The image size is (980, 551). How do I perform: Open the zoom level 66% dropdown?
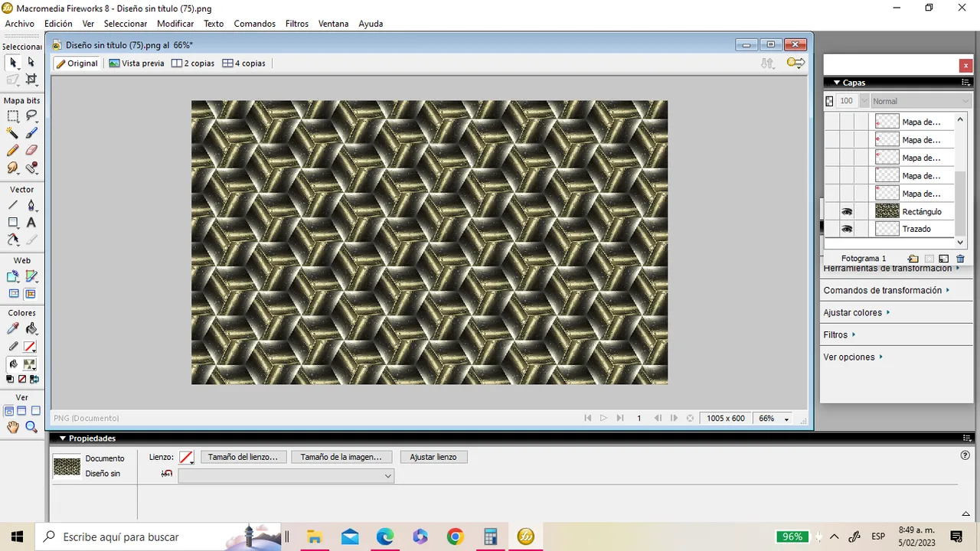point(786,419)
